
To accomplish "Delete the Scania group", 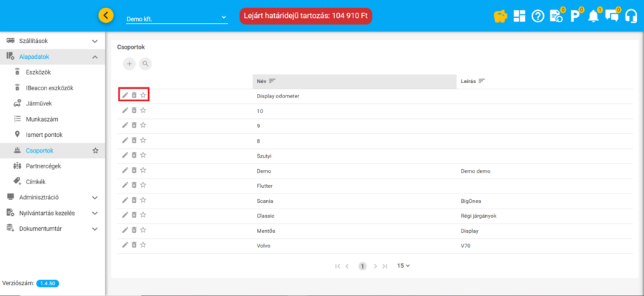I will [x=134, y=201].
